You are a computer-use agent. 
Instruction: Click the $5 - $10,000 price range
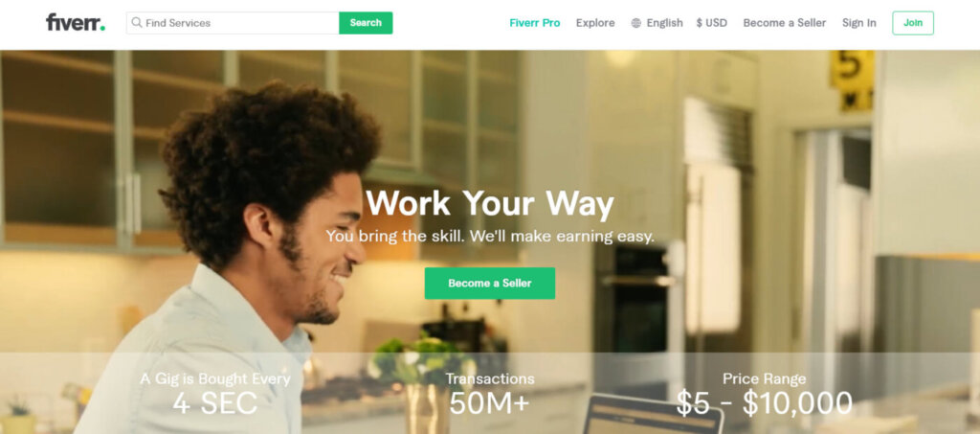pos(765,403)
